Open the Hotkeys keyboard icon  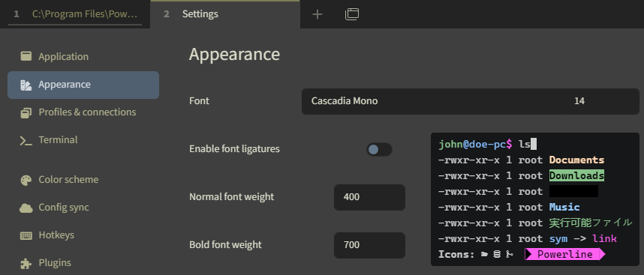[x=26, y=235]
